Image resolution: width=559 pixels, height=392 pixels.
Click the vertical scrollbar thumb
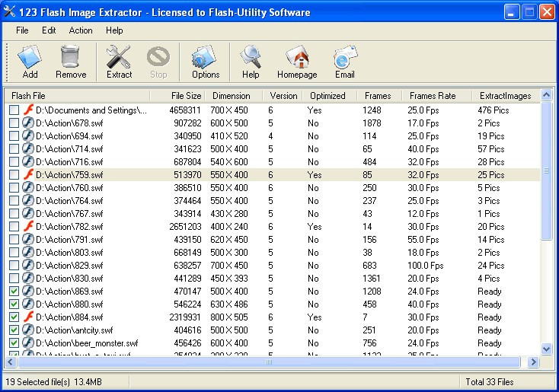click(x=546, y=171)
